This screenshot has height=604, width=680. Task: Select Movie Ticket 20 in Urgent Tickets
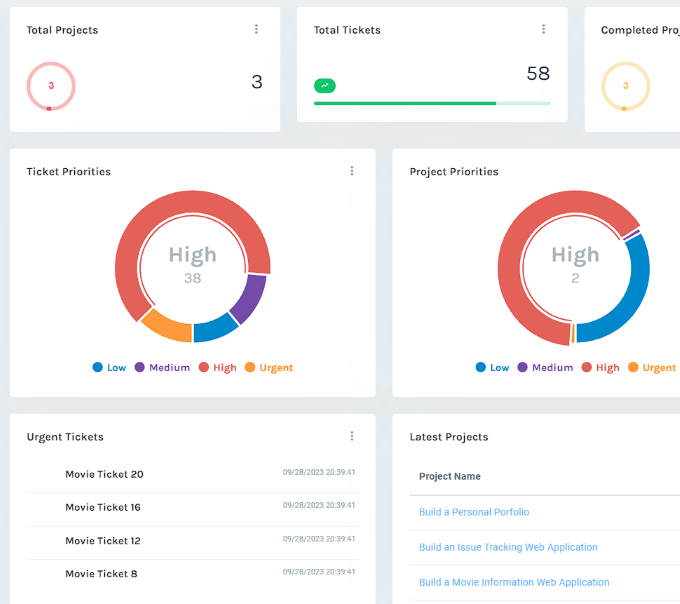click(x=104, y=474)
